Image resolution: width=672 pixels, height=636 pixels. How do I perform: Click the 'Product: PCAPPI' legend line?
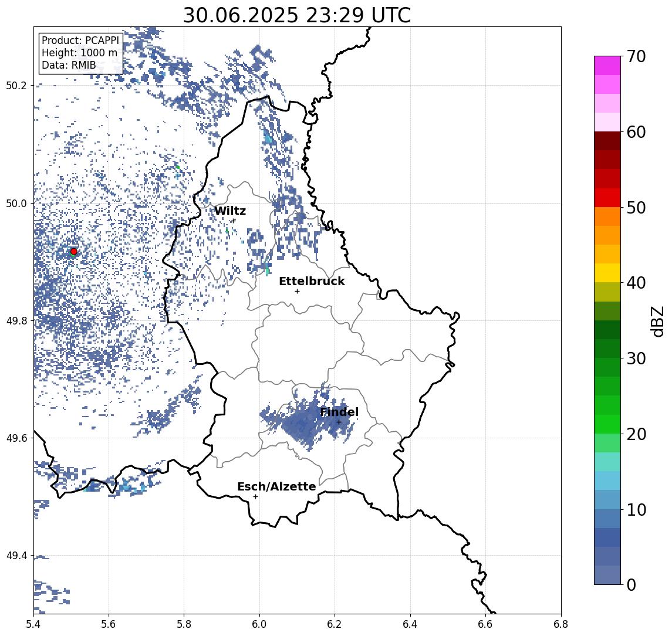click(80, 40)
